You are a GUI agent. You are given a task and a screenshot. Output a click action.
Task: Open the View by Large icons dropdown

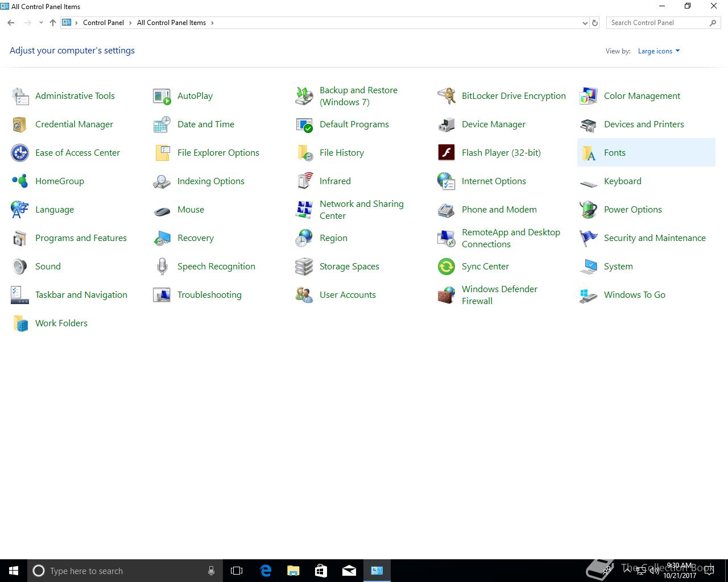[659, 51]
